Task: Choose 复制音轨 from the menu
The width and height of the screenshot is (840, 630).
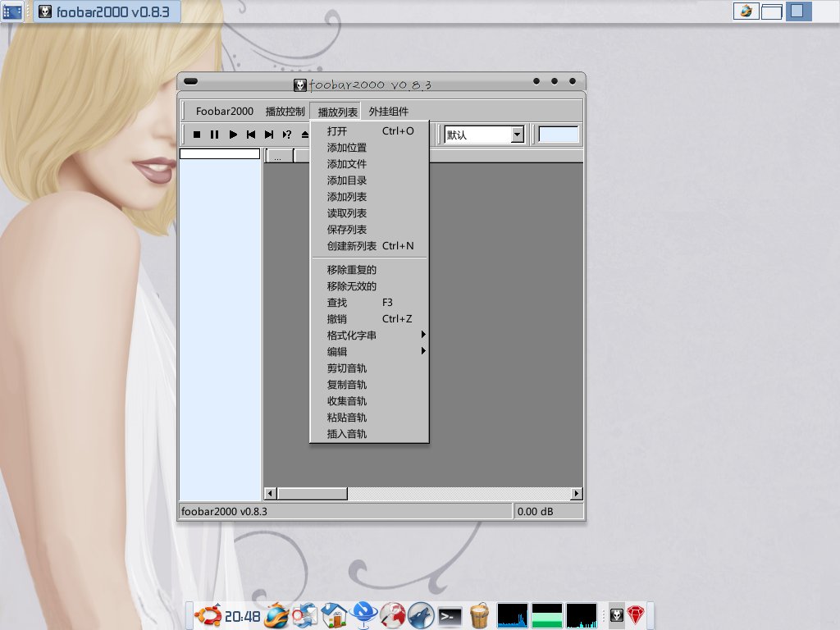Action: 370,385
